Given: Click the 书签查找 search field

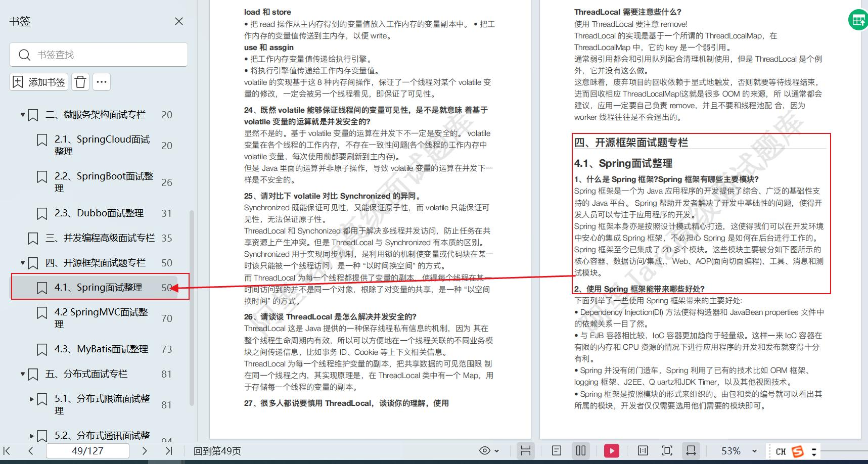Looking at the screenshot, I should point(99,55).
